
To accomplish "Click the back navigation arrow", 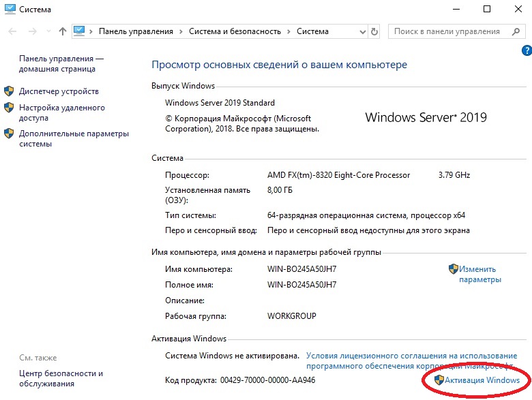I will tap(14, 31).
